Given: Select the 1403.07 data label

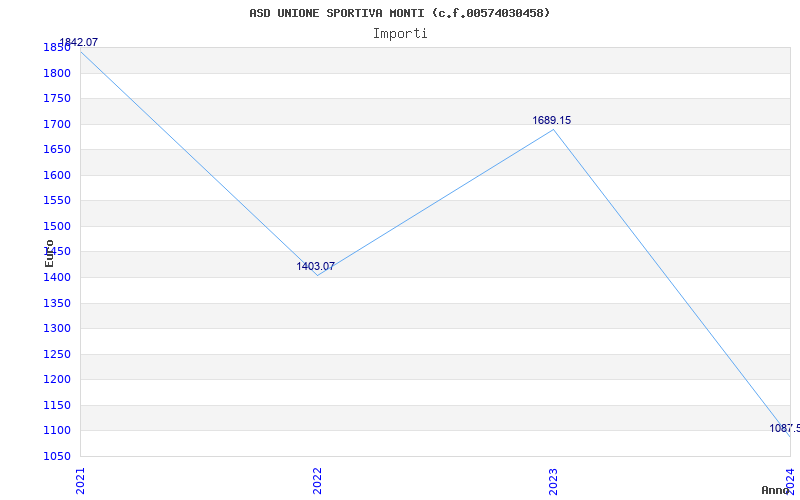Looking at the screenshot, I should click(x=315, y=266).
